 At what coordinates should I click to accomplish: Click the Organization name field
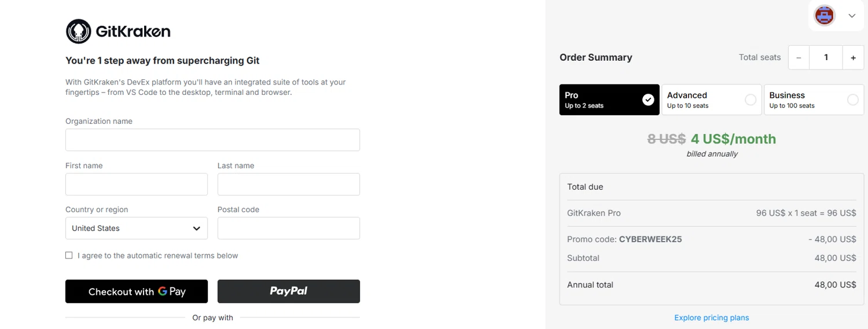(212, 140)
